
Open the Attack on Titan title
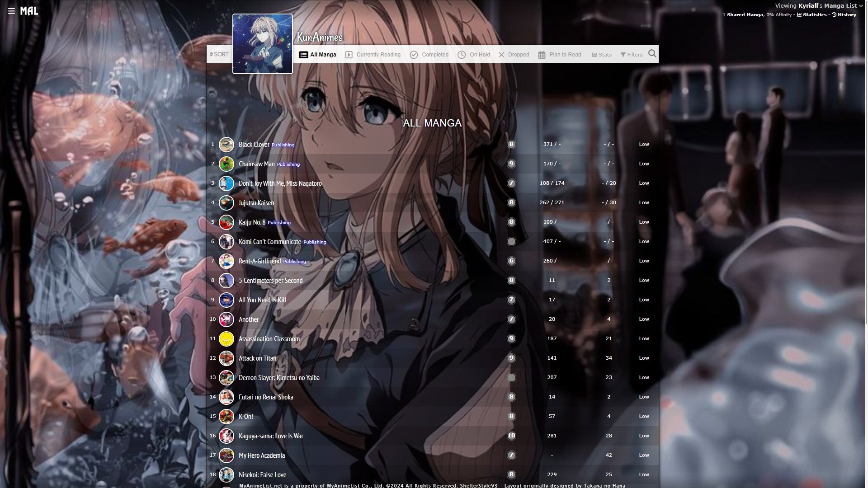click(258, 358)
